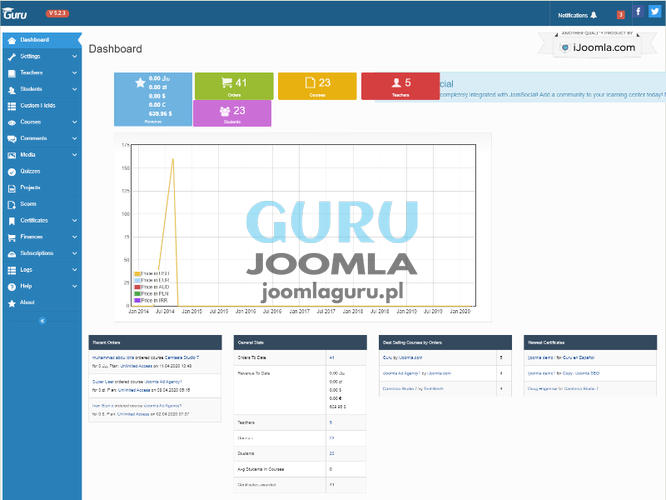The image size is (666, 500).
Task: Click the Notifications bell icon
Action: [594, 15]
